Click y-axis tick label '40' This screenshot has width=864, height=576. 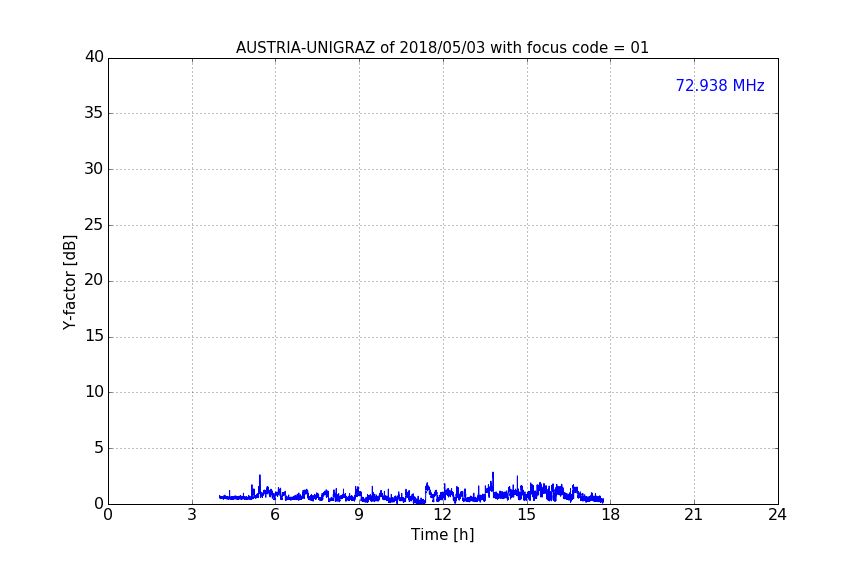pyautogui.click(x=94, y=57)
